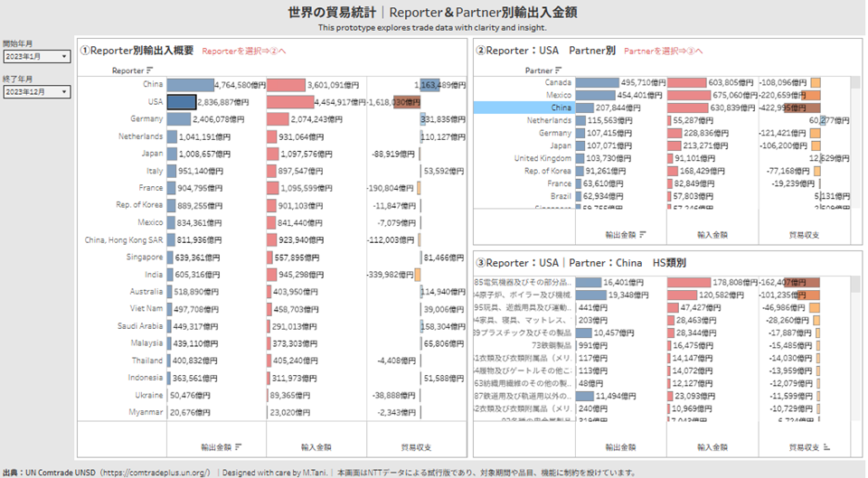Screen dimensions: 868x478
Task: Click 輸入金額 axis label in panel ①
Action: [x=316, y=445]
